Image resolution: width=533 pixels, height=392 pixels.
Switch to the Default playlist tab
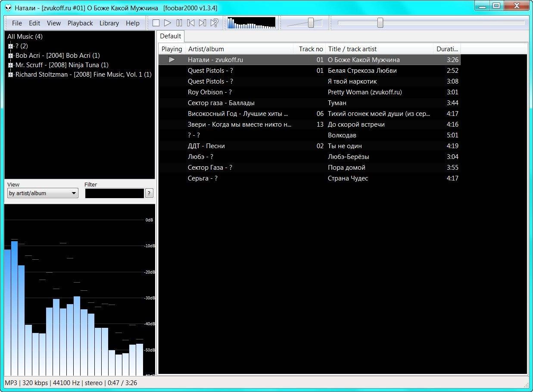tap(171, 36)
